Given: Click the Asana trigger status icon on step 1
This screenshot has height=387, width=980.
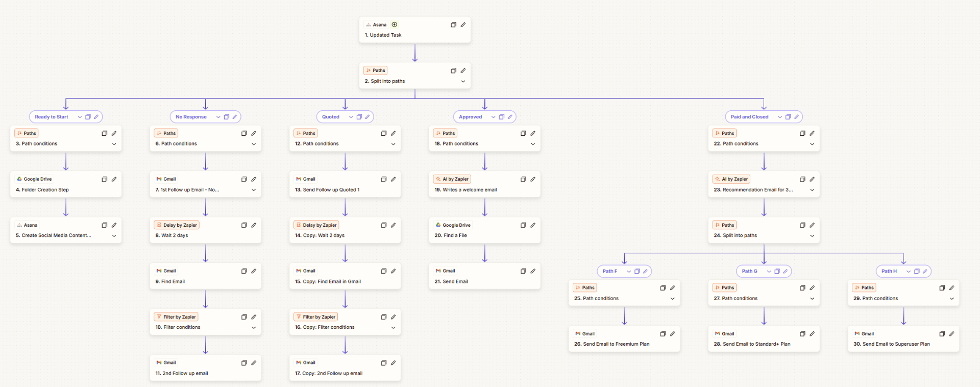Looking at the screenshot, I should (x=394, y=25).
